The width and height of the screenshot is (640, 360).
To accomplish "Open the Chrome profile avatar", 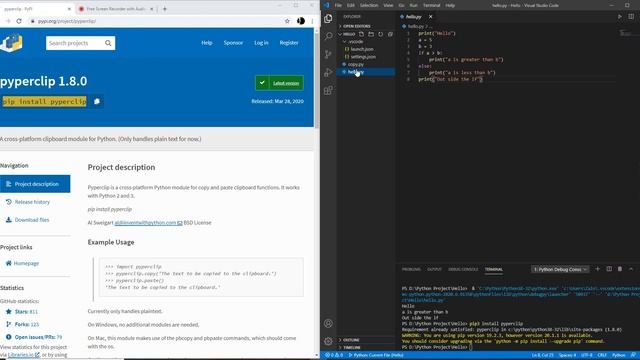I will click(x=301, y=21).
